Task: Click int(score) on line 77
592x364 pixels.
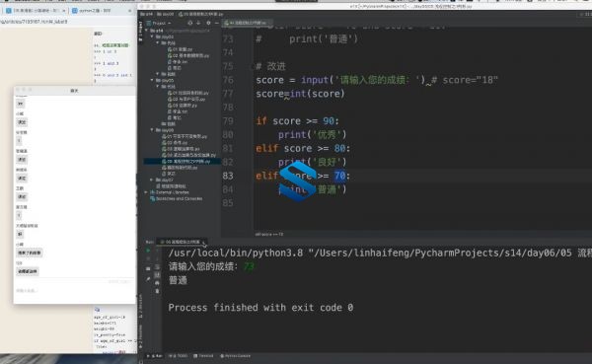Action: pyautogui.click(x=317, y=94)
